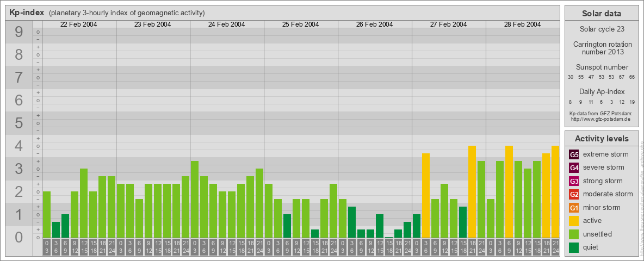Click the '12 15' time label under 25 Feb 2004
The image size is (644, 261).
[x=306, y=247]
